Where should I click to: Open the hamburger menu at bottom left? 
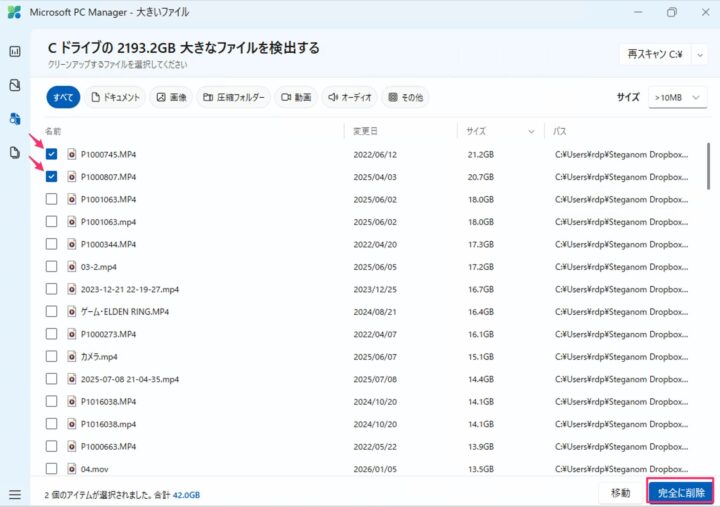14,494
